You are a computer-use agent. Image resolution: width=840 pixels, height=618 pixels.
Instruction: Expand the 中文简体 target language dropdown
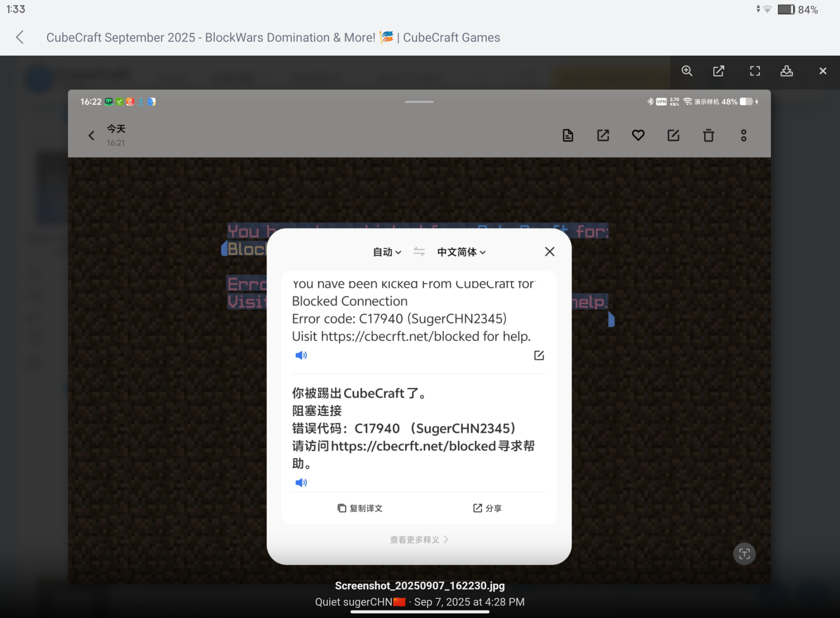(462, 252)
